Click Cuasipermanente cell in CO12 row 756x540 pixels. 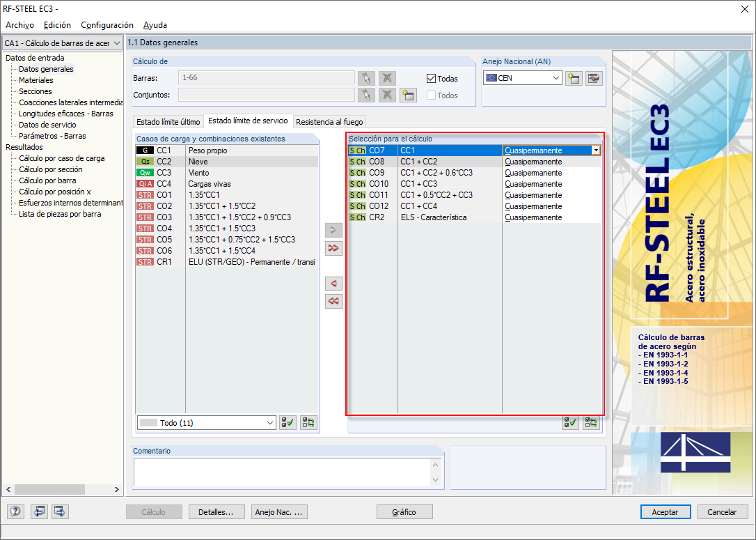pos(552,206)
